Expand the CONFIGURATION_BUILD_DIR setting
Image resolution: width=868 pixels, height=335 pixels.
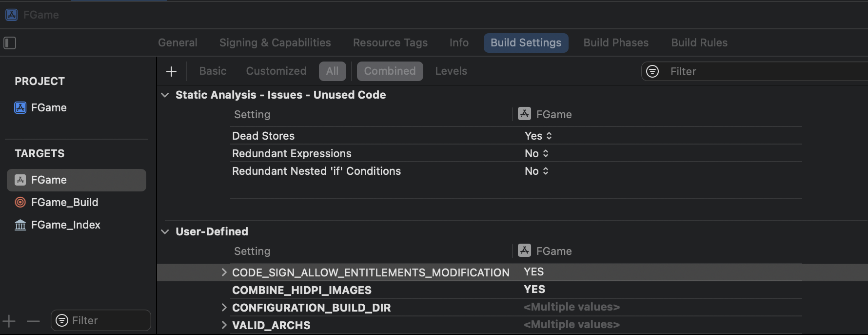224,308
